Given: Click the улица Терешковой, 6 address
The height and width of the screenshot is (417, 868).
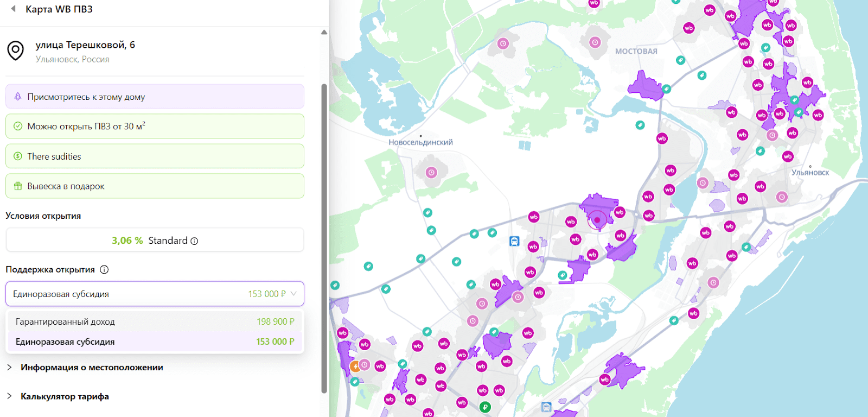Looking at the screenshot, I should point(85,45).
